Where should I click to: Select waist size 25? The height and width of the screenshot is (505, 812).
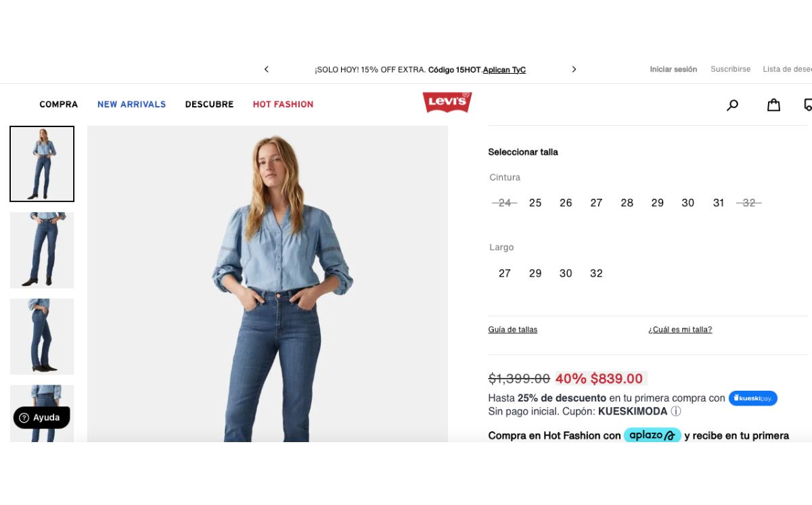click(x=535, y=203)
